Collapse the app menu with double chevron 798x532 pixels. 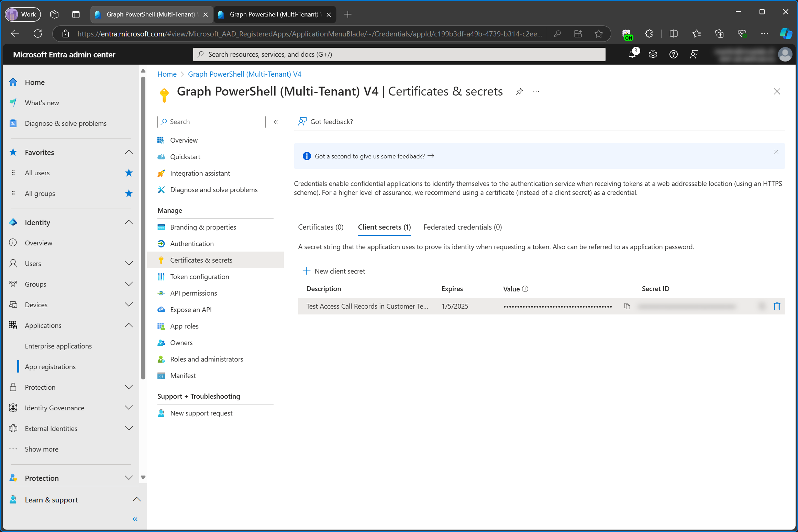276,122
